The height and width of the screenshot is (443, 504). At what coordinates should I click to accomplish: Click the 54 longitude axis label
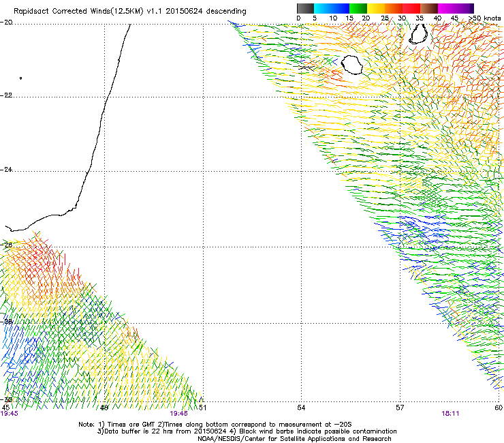coord(301,408)
